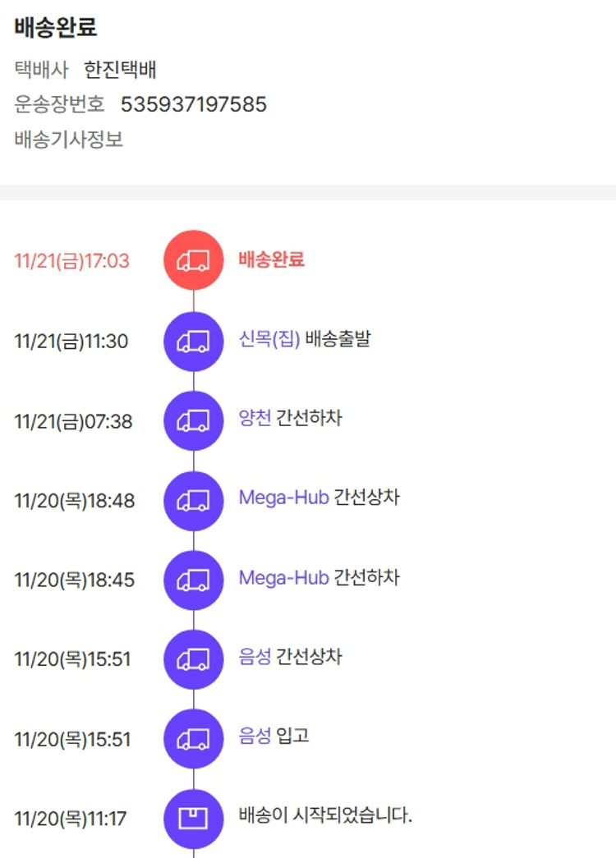Click the 배송기사정보 label
The height and width of the screenshot is (858, 616).
69,140
